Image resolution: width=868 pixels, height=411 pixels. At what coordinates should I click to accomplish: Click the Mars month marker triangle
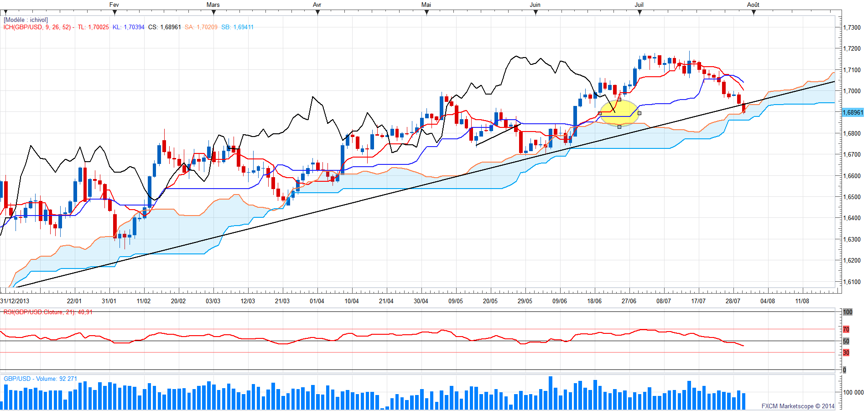pos(214,12)
